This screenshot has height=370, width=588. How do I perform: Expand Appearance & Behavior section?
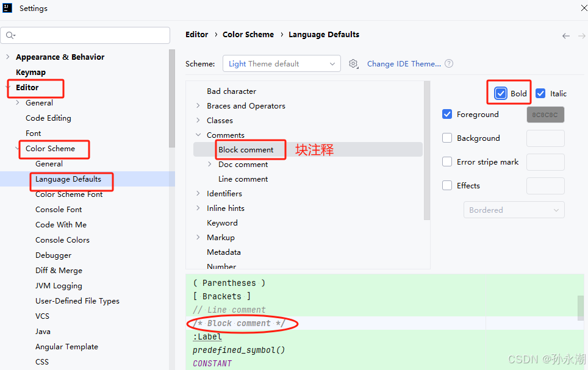coord(7,57)
